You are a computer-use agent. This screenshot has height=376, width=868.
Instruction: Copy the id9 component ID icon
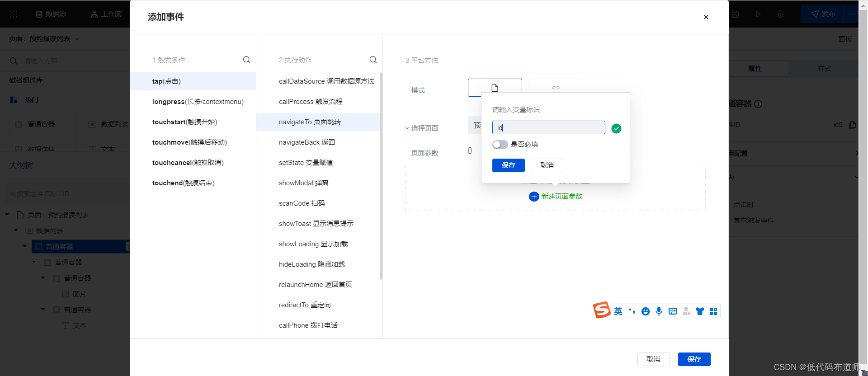853,125
